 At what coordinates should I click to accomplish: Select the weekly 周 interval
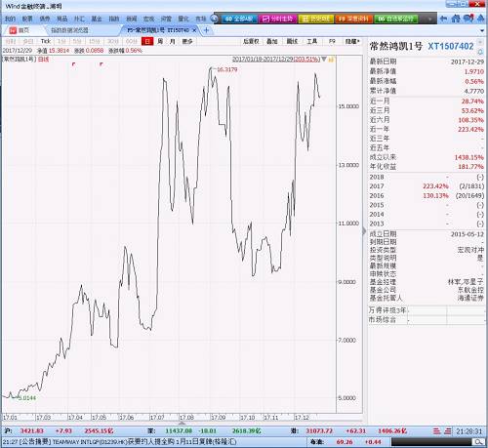coord(160,41)
